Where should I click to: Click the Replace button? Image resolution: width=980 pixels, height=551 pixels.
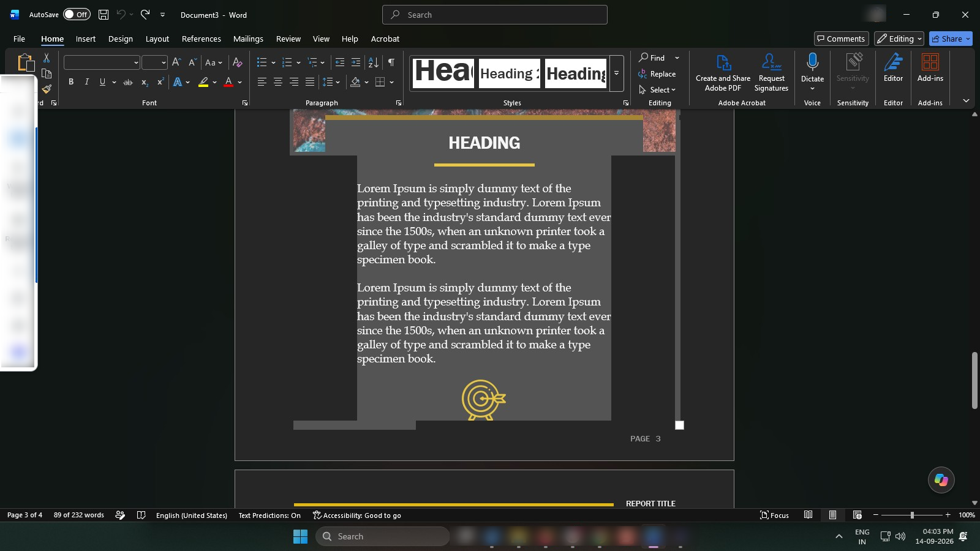pyautogui.click(x=657, y=74)
